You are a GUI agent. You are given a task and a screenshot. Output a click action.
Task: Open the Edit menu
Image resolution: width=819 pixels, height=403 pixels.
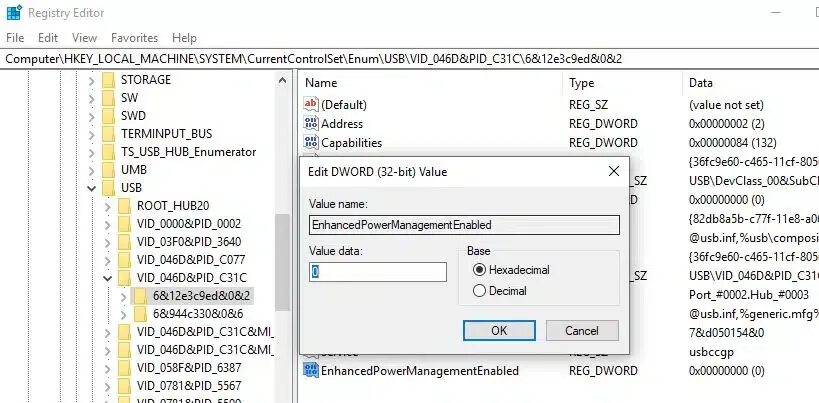(48, 38)
